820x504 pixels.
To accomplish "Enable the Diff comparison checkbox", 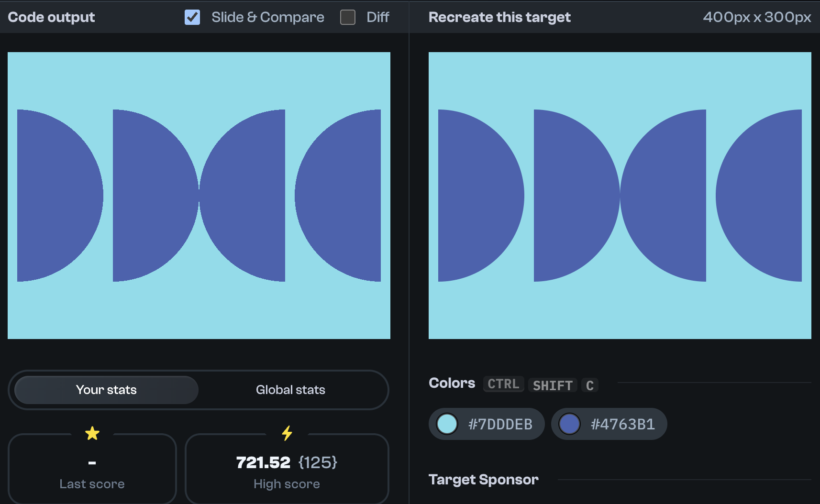I will 347,17.
